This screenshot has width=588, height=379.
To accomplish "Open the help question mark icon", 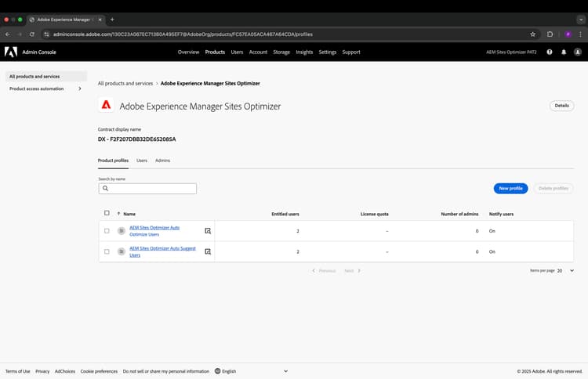I will point(550,52).
